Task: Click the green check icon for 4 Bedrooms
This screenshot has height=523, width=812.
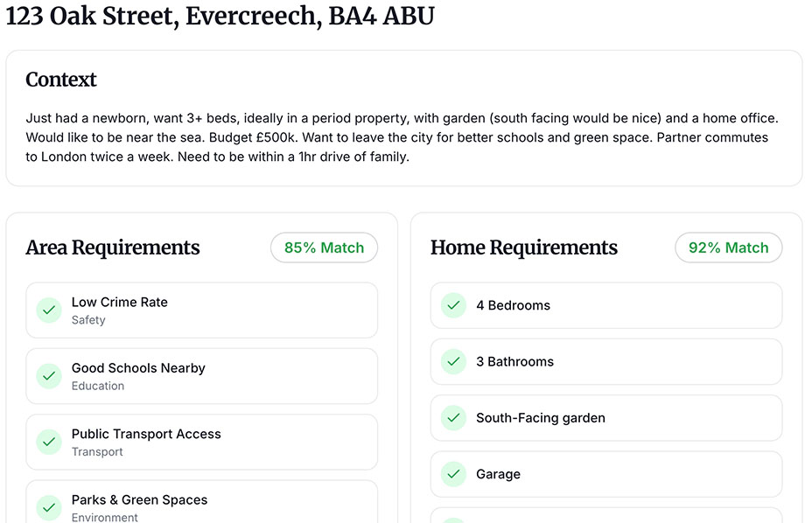Action: click(453, 305)
